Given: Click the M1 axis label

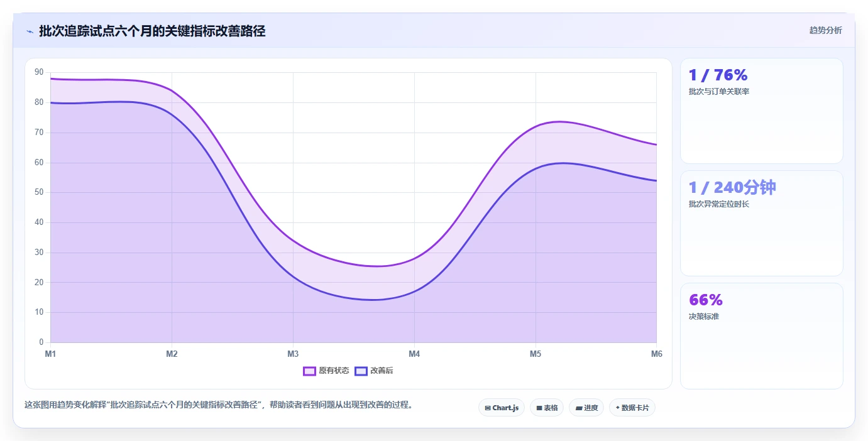Looking at the screenshot, I should coord(50,354).
